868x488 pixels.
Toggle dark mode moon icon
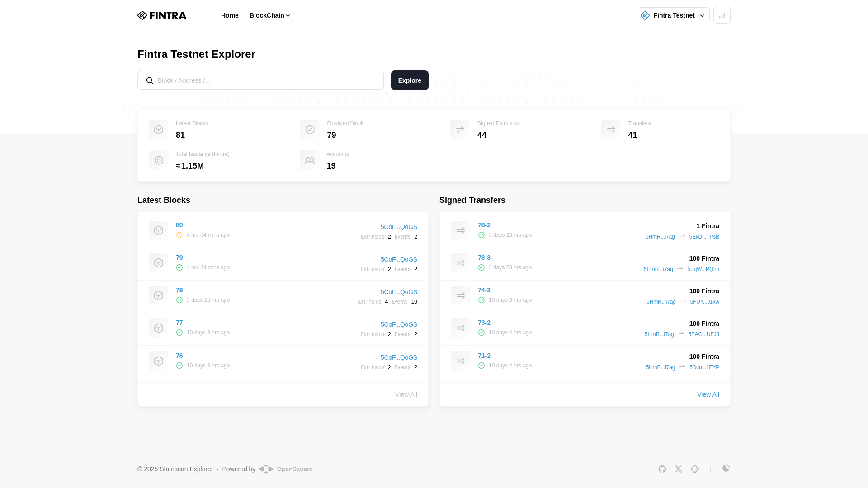[x=726, y=468]
